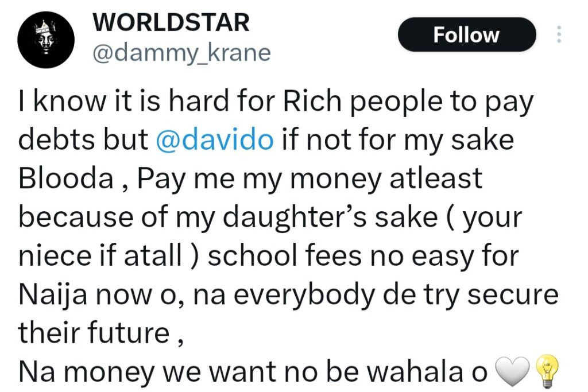Open the WORLDSTAR profile avatar picture
The height and width of the screenshot is (392, 588).
click(x=44, y=39)
